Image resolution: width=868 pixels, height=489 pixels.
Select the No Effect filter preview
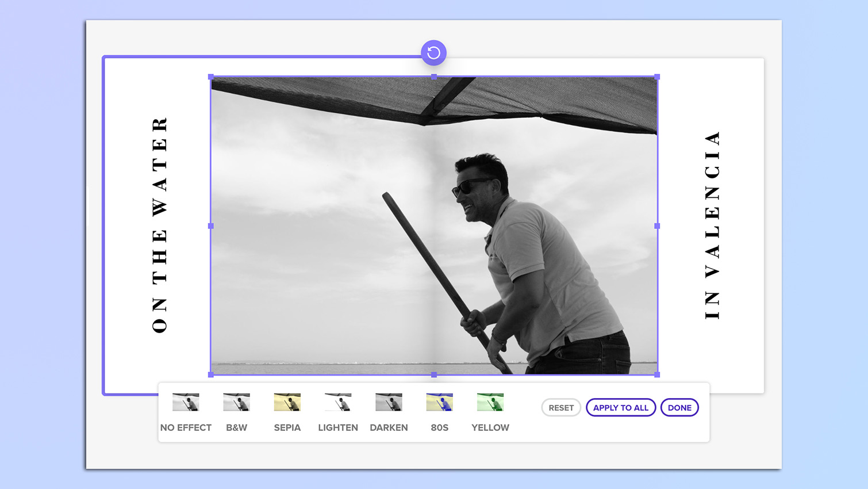point(186,402)
